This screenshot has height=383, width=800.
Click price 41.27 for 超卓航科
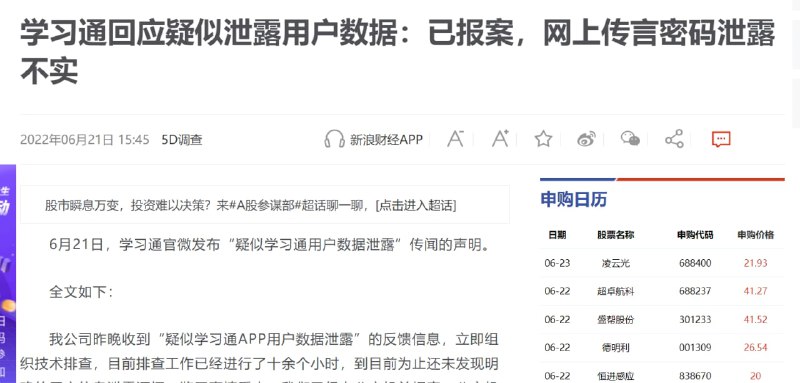756,291
